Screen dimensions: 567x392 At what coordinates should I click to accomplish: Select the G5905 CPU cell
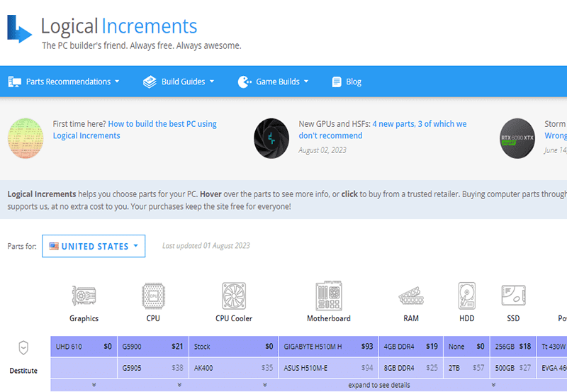(x=152, y=368)
